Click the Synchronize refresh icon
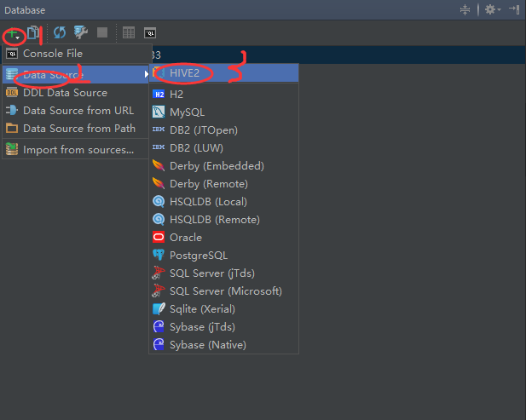 pos(60,33)
